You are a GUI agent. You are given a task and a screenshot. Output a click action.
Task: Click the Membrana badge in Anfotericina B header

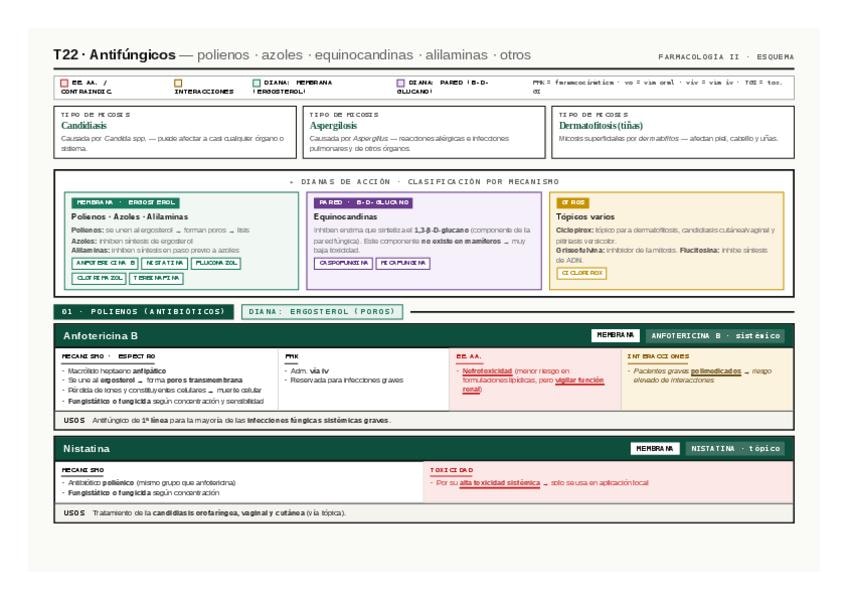pyautogui.click(x=615, y=335)
